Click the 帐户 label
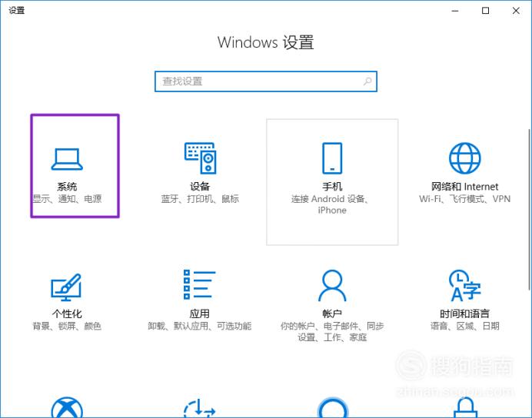Viewport: 532px width, 418px height. 332,313
